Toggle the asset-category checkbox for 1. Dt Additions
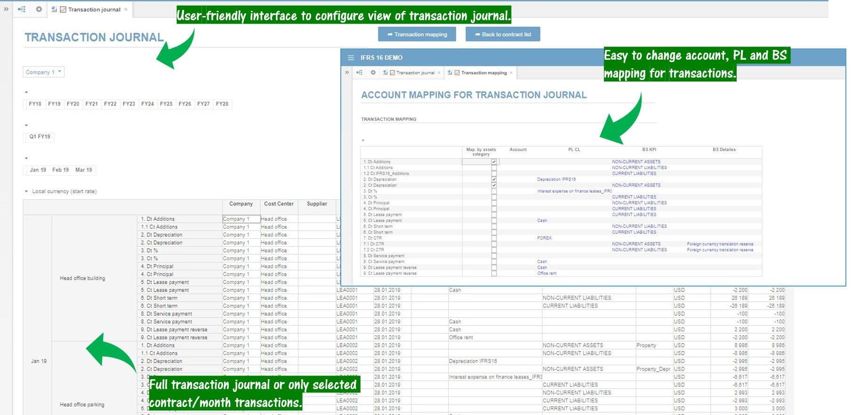Image resolution: width=868 pixels, height=415 pixels. [x=494, y=162]
